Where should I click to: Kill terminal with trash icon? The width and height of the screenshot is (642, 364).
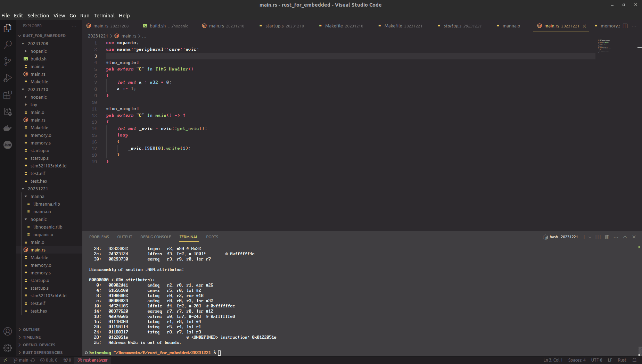(607, 237)
